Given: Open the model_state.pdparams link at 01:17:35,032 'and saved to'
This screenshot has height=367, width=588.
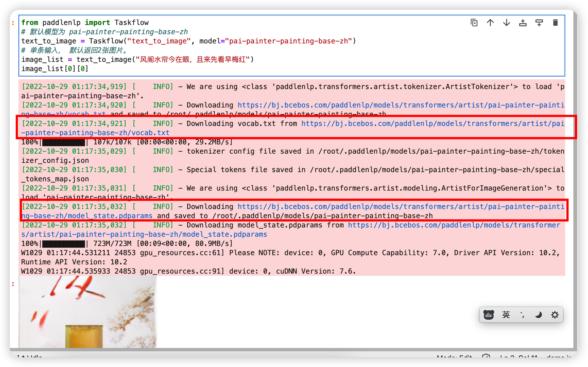Looking at the screenshot, I should (401, 207).
